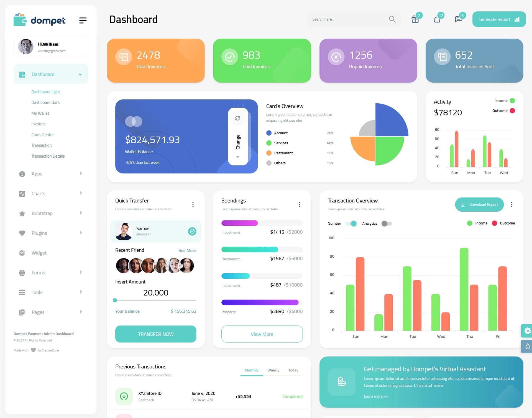This screenshot has width=532, height=418.
Task: Toggle the Analytics switch in Transaction Overview
Action: point(386,223)
